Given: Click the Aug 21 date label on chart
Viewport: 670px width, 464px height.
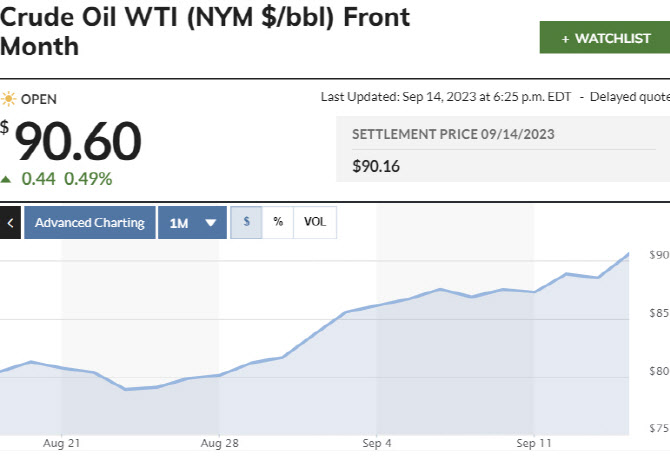Looking at the screenshot, I should [x=62, y=441].
